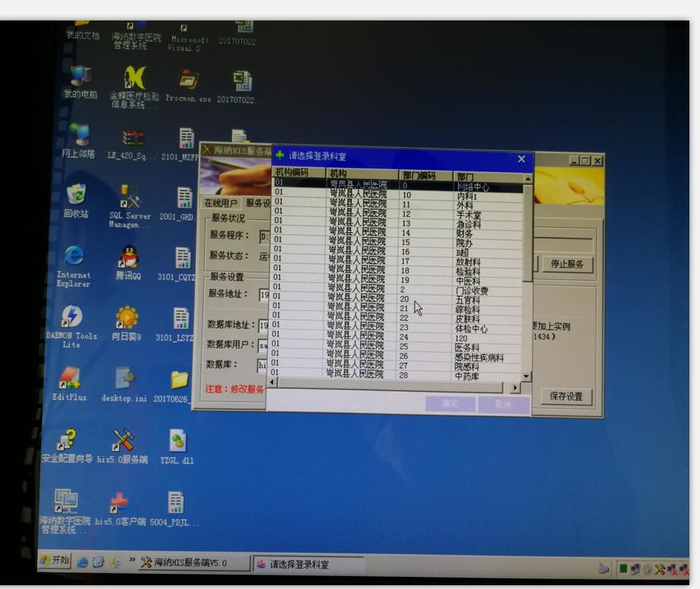Image resolution: width=700 pixels, height=589 pixels.
Task: Launch the his5.0服务端 desktop shortcut
Action: [122, 440]
